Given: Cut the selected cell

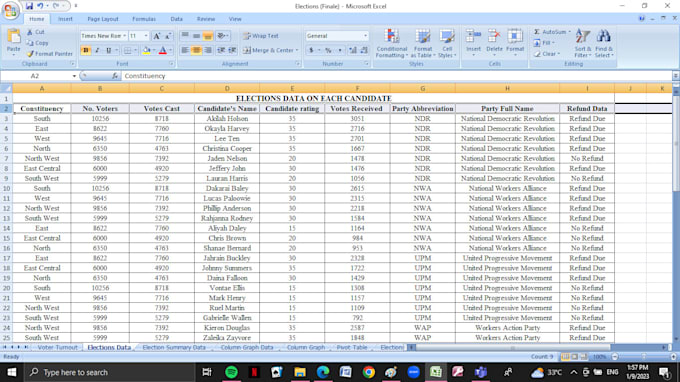Looking at the screenshot, I should [36, 32].
